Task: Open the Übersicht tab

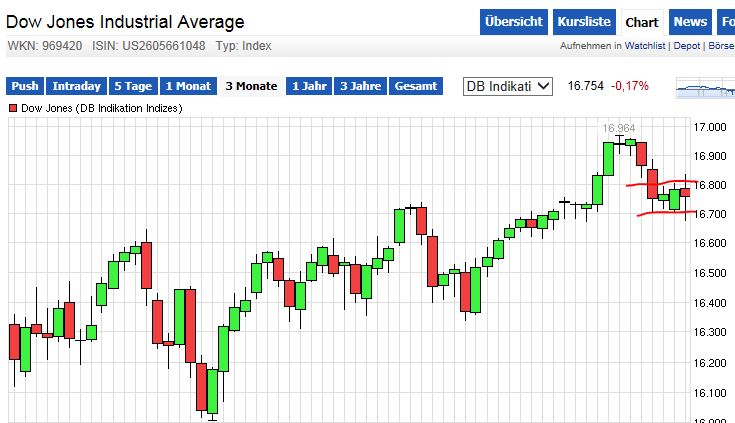Action: coord(514,22)
